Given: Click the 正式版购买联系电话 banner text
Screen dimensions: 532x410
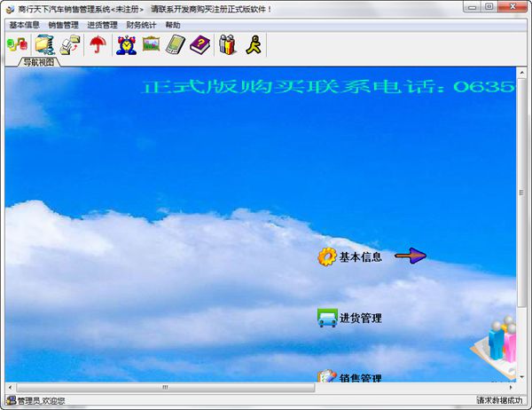Looking at the screenshot, I should 329,87.
